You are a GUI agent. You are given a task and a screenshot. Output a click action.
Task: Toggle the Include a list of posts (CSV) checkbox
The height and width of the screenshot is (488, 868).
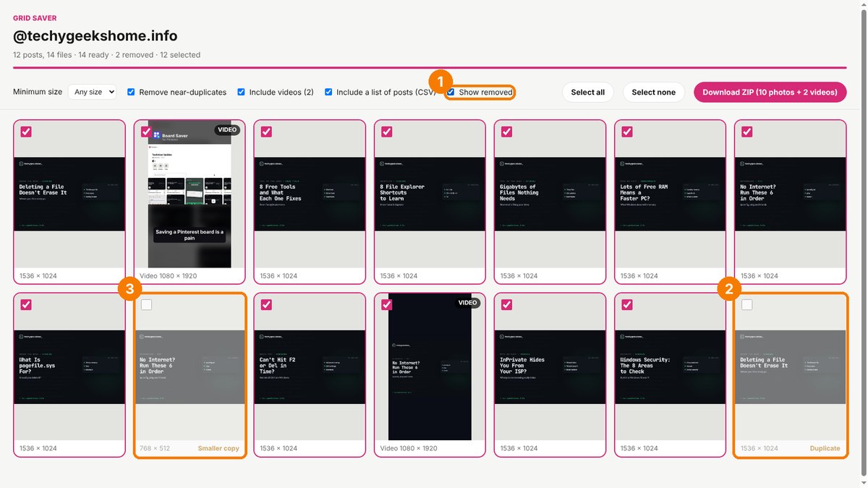[328, 92]
